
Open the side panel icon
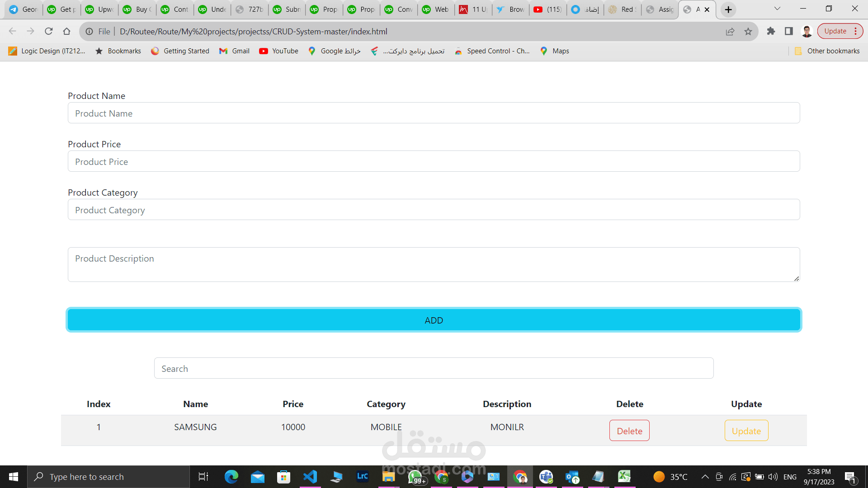click(789, 31)
